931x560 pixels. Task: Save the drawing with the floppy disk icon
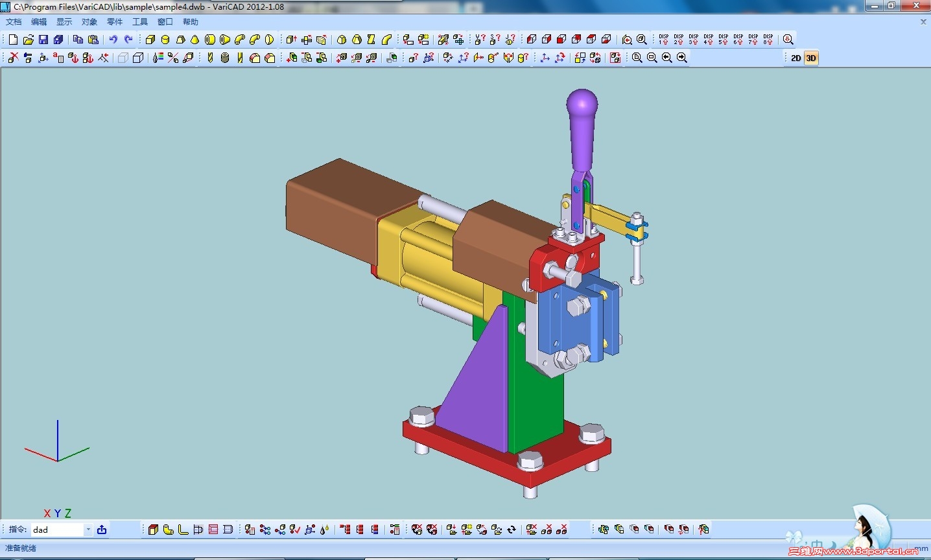pos(43,40)
